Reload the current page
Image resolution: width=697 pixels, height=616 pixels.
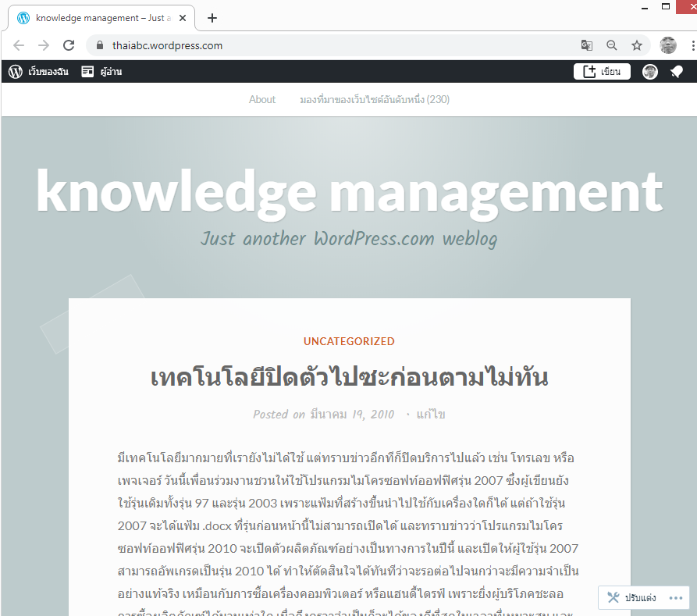point(69,45)
